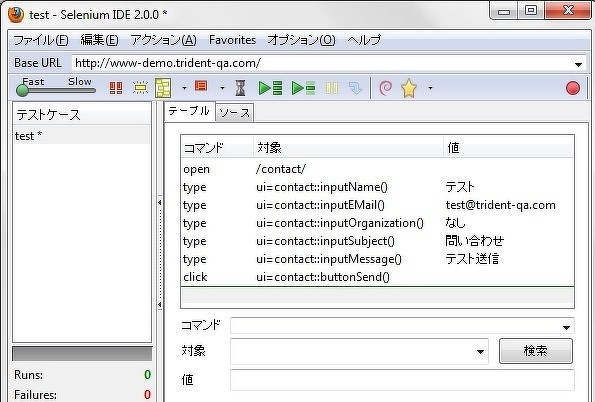This screenshot has width=595, height=402.
Task: Select row with ui=contact::inputMessage()
Action: coord(377,259)
